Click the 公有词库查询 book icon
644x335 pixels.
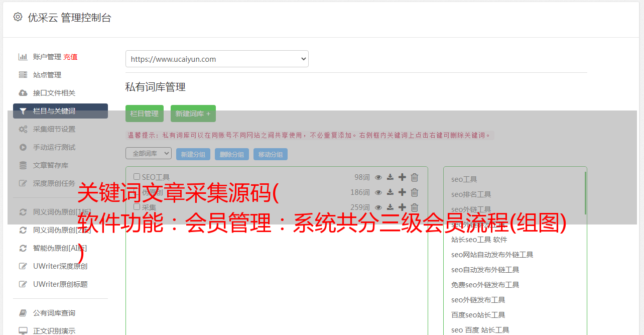(x=23, y=313)
